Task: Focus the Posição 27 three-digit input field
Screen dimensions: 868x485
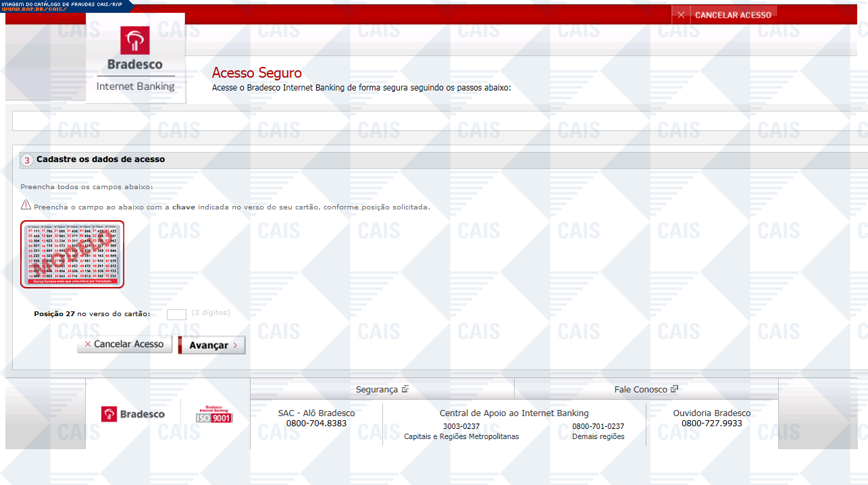Action: click(x=176, y=314)
